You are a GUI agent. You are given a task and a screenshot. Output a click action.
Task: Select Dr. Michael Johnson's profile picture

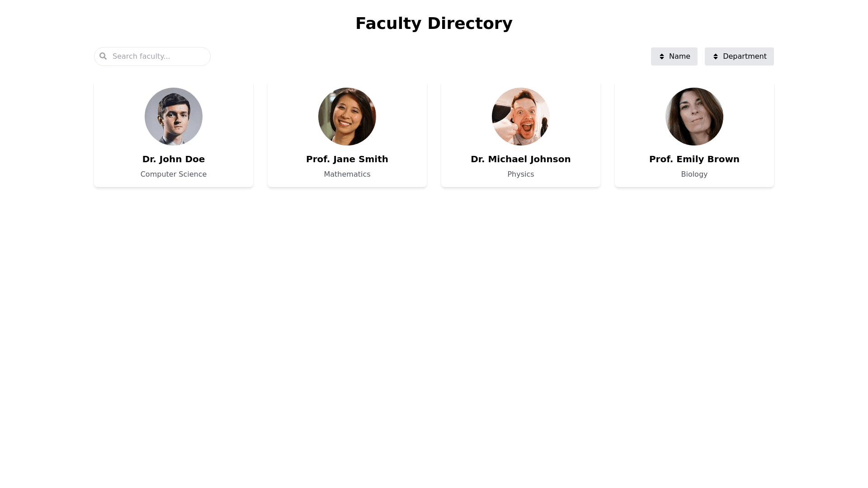pos(521,117)
